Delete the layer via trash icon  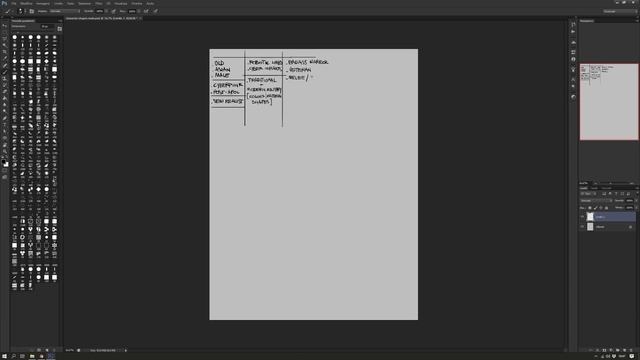click(631, 350)
